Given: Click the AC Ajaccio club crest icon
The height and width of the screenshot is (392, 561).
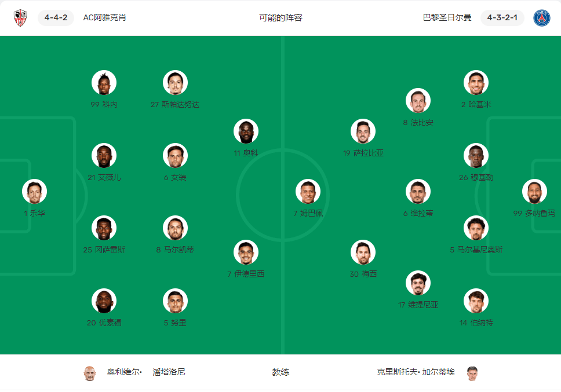Looking at the screenshot, I should coord(21,18).
